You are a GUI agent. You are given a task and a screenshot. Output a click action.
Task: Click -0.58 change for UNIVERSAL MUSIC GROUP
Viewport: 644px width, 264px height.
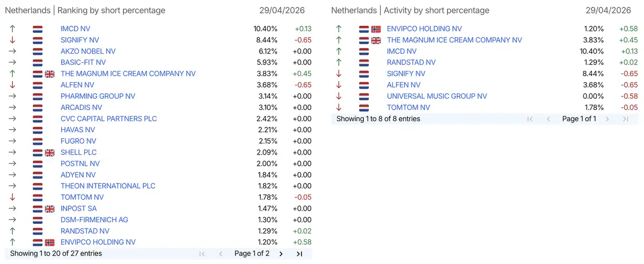(628, 97)
